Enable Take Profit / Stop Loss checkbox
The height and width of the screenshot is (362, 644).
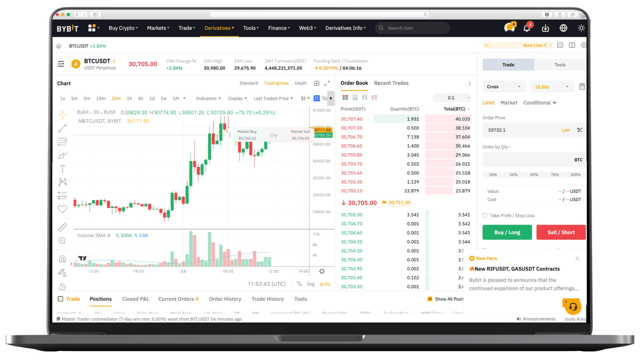coord(485,215)
